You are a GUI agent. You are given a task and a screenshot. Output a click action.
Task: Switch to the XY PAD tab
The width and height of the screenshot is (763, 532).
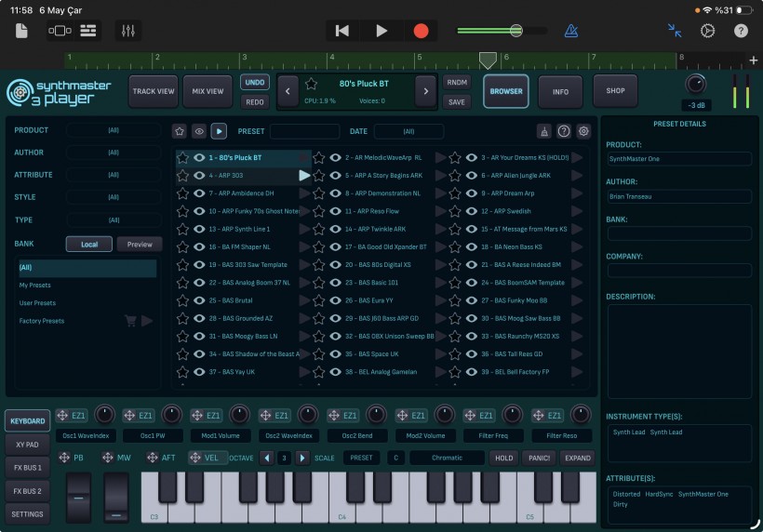(x=27, y=445)
